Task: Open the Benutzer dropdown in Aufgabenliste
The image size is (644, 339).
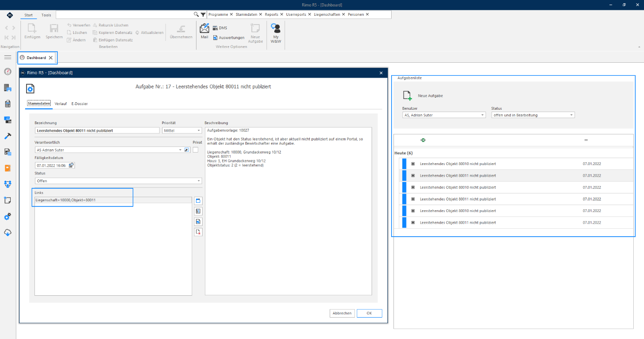Action: [444, 115]
